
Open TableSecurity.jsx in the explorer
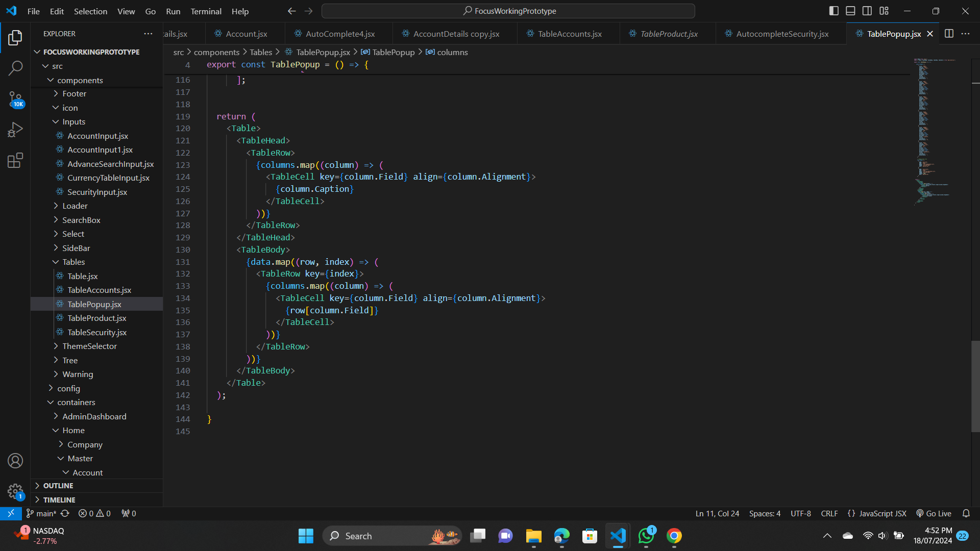click(97, 332)
